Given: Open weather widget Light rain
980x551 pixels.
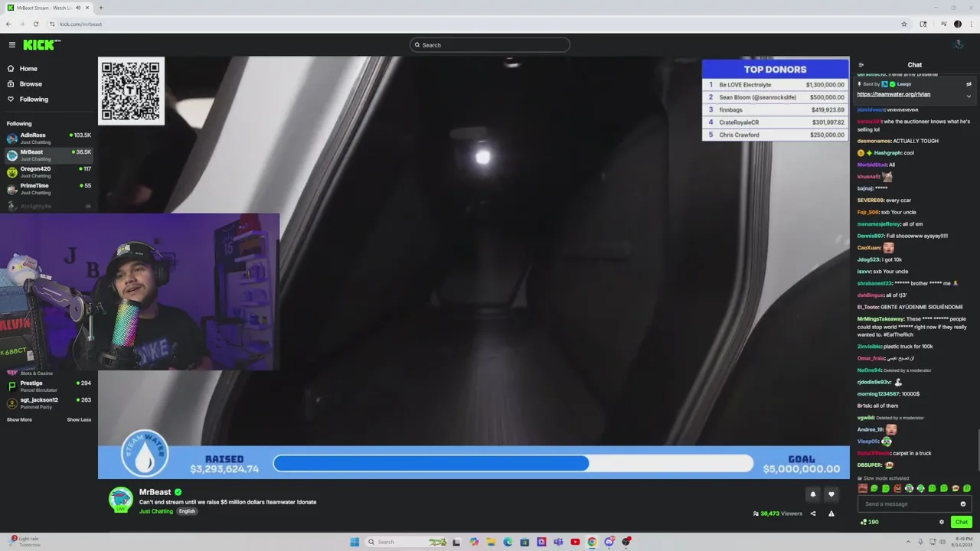Looking at the screenshot, I should point(24,542).
